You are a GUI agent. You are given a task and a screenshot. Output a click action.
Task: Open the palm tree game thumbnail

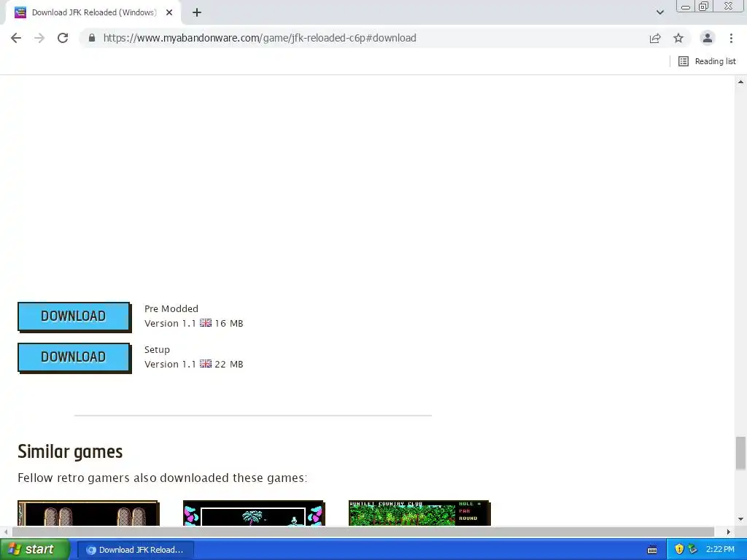(253, 513)
